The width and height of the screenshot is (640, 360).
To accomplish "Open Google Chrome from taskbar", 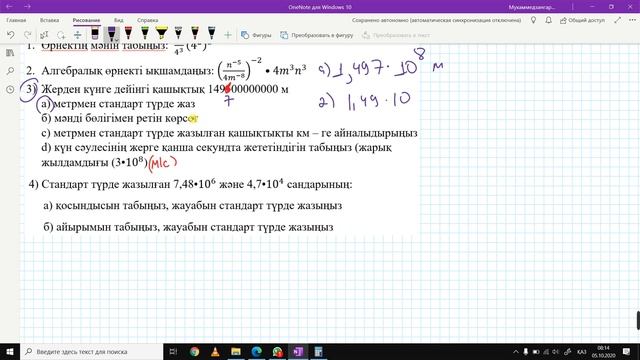I will (195, 351).
